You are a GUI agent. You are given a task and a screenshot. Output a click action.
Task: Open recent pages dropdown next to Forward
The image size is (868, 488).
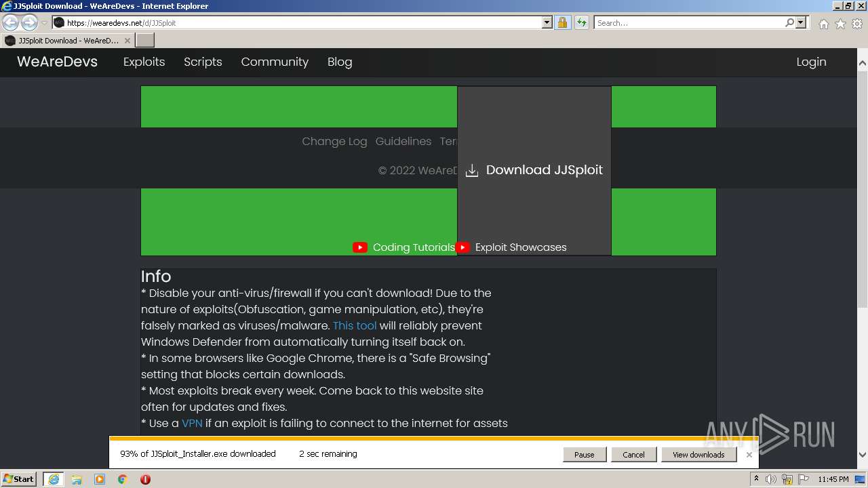click(44, 22)
